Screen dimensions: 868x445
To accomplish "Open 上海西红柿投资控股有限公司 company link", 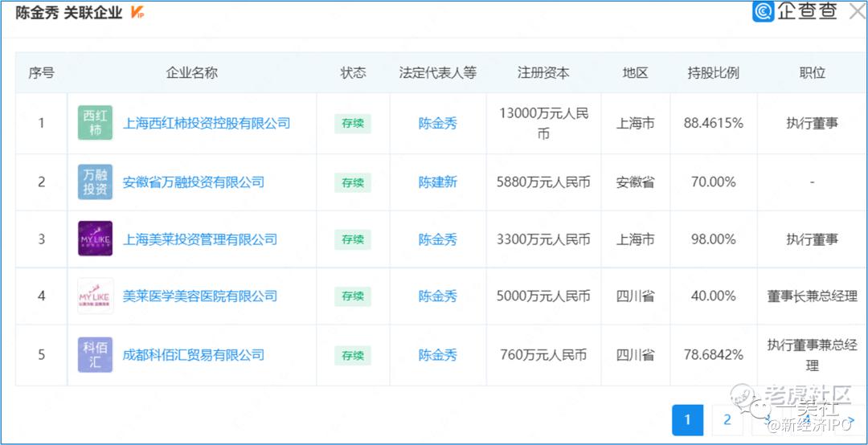I will pyautogui.click(x=207, y=123).
